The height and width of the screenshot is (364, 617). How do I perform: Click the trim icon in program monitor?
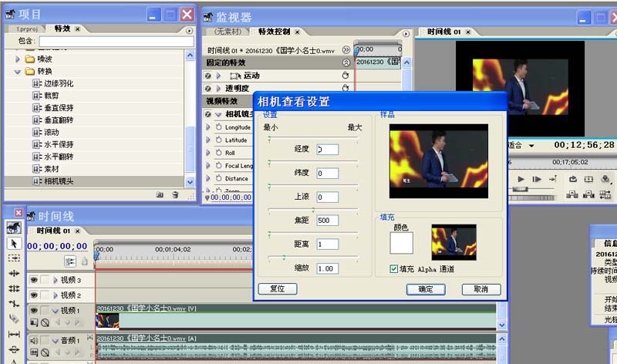[605, 194]
